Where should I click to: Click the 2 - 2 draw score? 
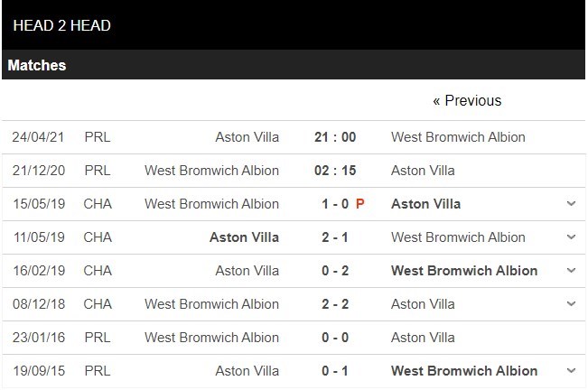point(333,304)
